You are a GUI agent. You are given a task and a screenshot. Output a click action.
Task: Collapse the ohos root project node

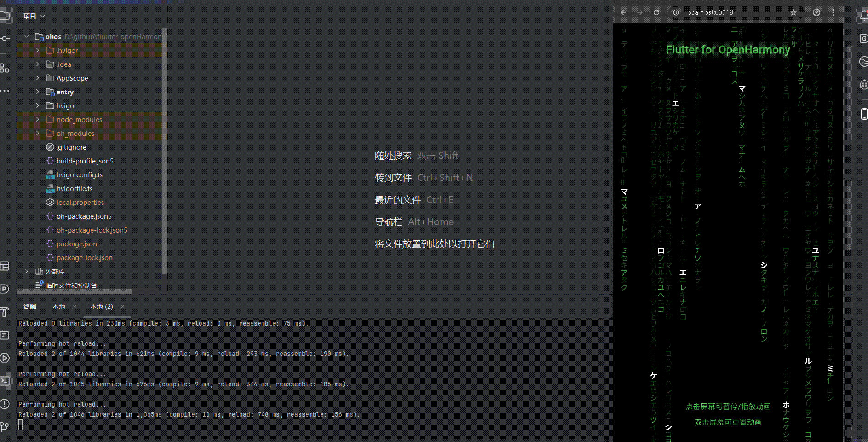[27, 36]
